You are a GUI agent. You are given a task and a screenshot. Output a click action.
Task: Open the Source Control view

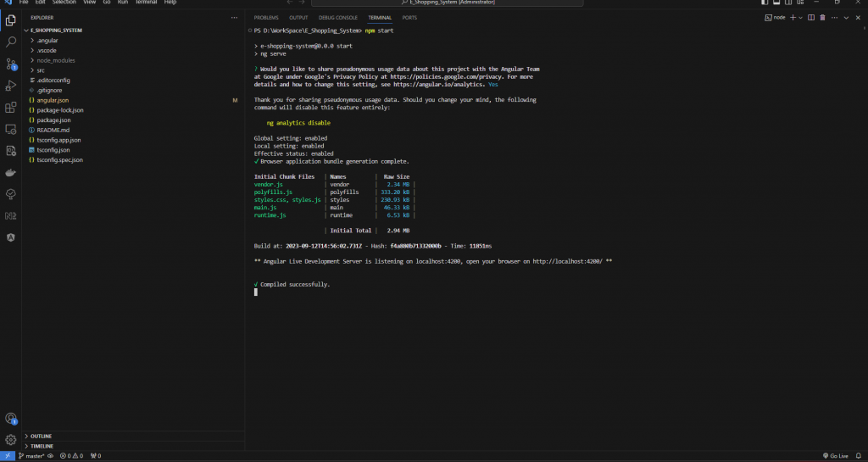coord(10,64)
